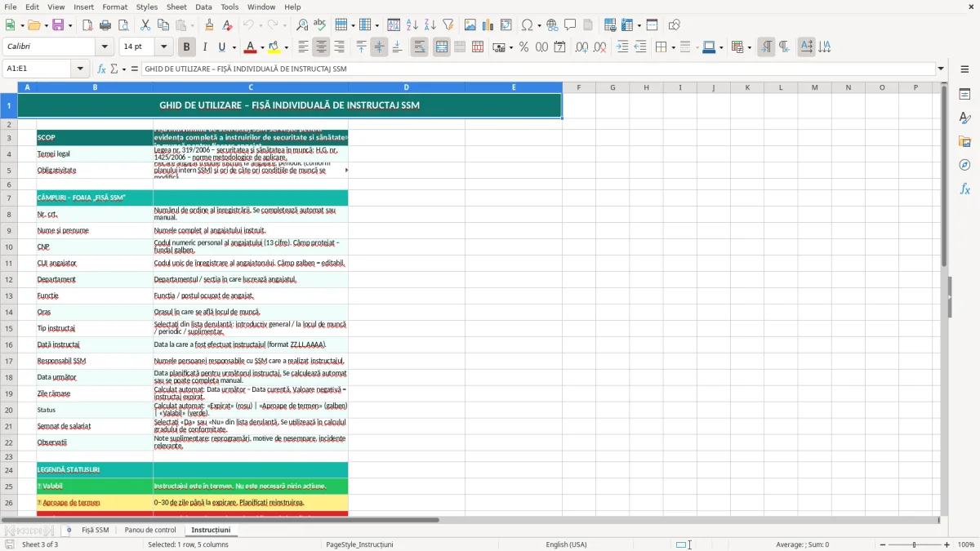The width and height of the screenshot is (980, 551).
Task: Toggle Left-To-Right text direction
Action: click(766, 47)
